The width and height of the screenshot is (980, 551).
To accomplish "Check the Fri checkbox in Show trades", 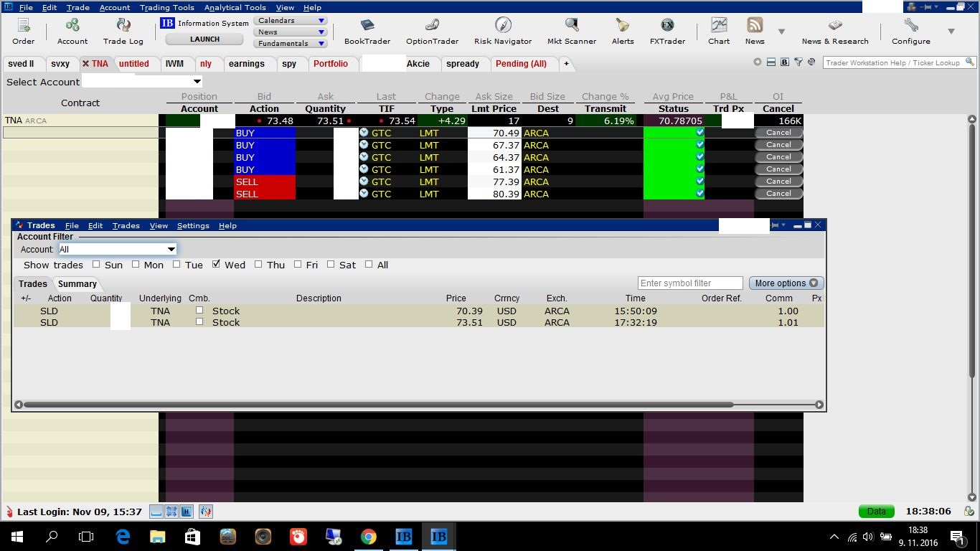I will click(x=298, y=265).
